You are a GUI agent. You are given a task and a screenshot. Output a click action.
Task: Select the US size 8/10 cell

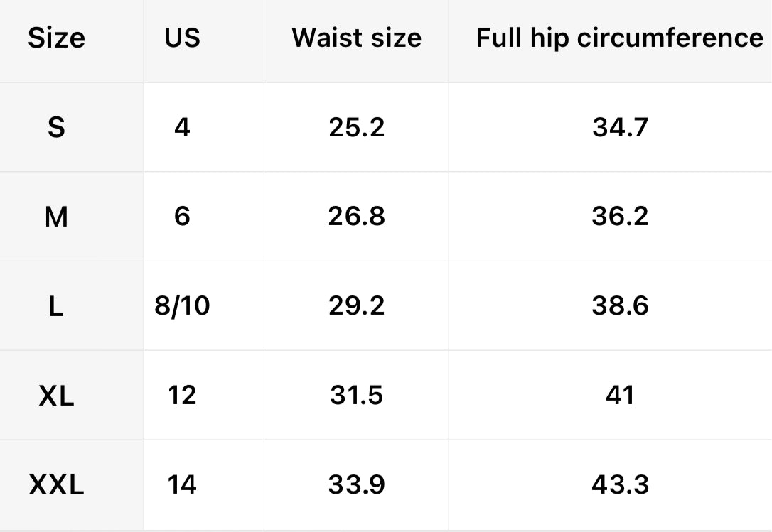pos(182,306)
